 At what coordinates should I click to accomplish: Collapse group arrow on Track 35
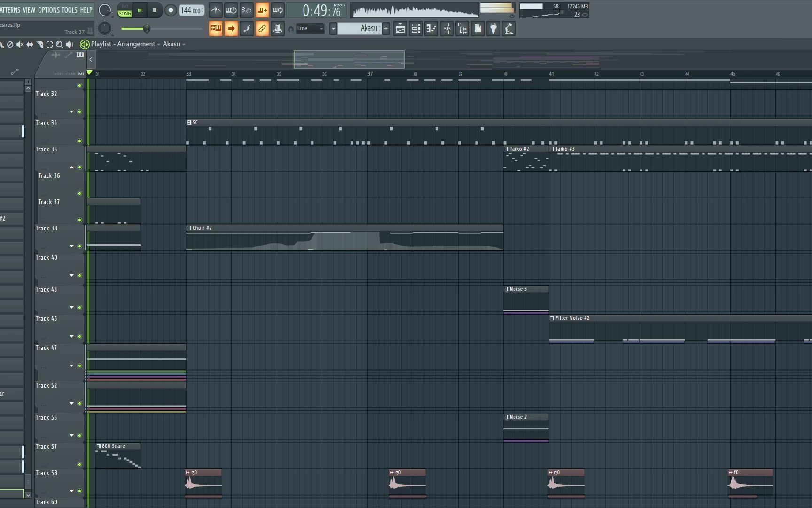tap(72, 167)
